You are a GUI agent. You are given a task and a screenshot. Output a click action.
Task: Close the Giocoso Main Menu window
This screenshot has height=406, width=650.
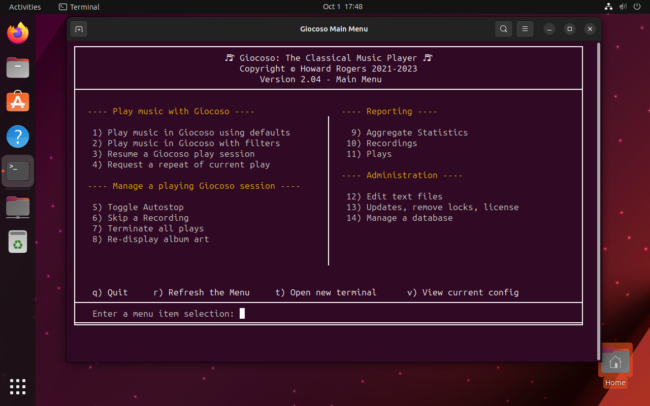590,29
